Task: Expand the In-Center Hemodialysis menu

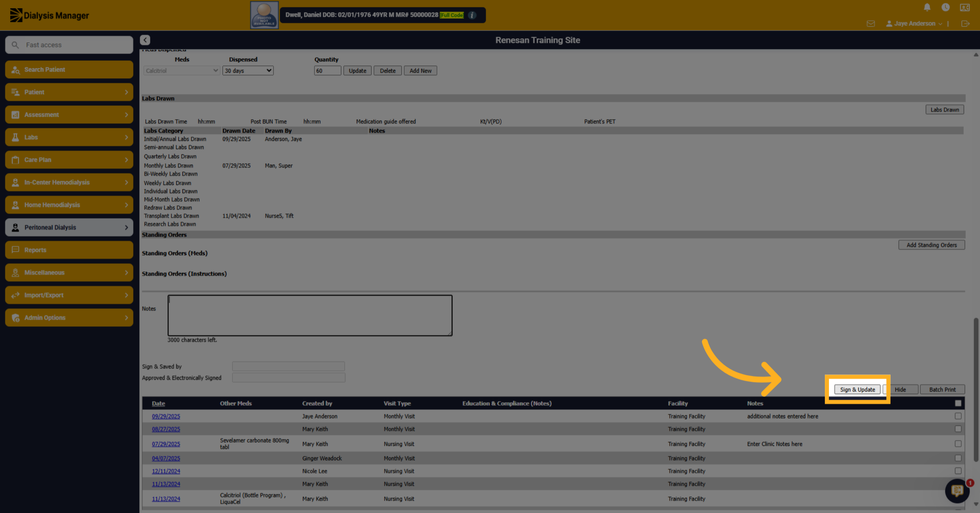Action: (69, 182)
